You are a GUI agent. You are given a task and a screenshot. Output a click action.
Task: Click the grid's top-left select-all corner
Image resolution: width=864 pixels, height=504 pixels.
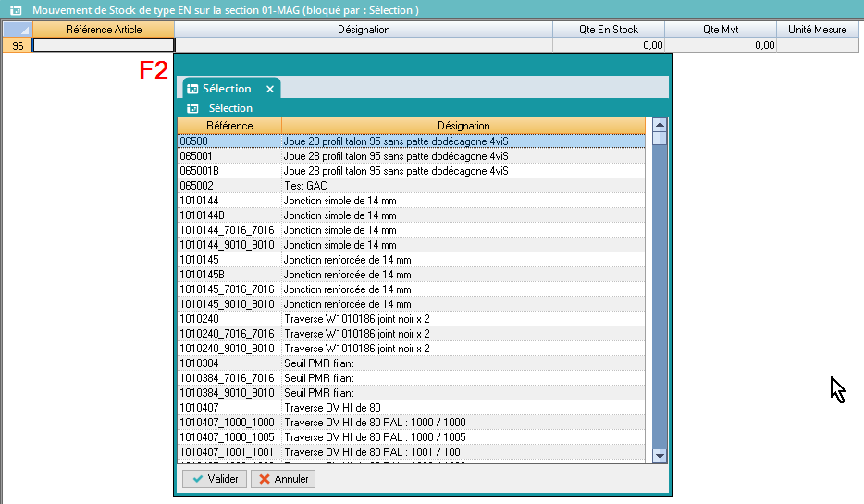18,30
